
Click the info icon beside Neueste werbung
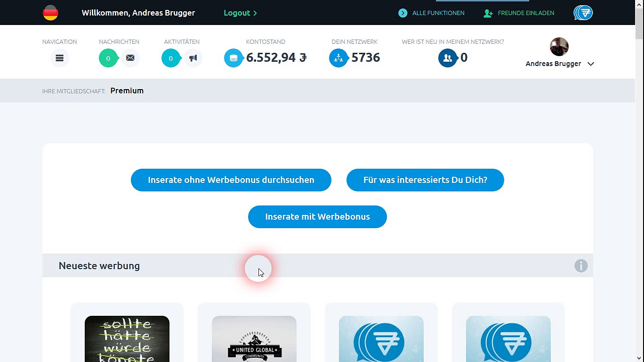pyautogui.click(x=581, y=266)
